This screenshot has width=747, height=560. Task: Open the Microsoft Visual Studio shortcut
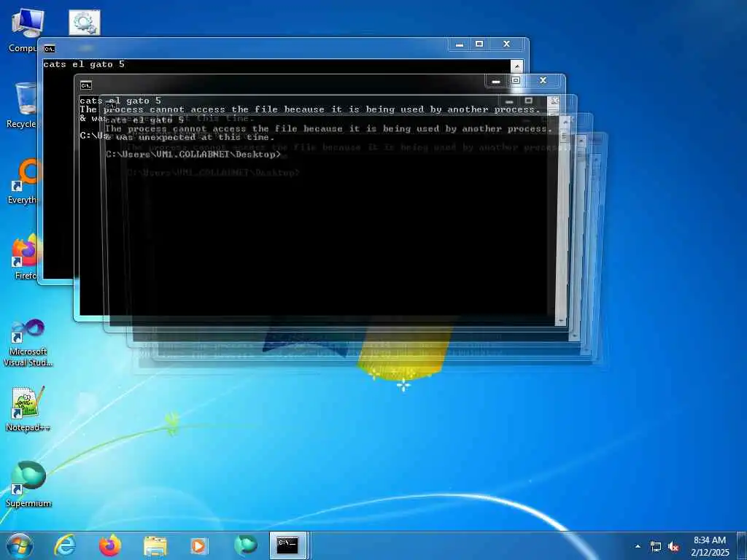point(28,343)
